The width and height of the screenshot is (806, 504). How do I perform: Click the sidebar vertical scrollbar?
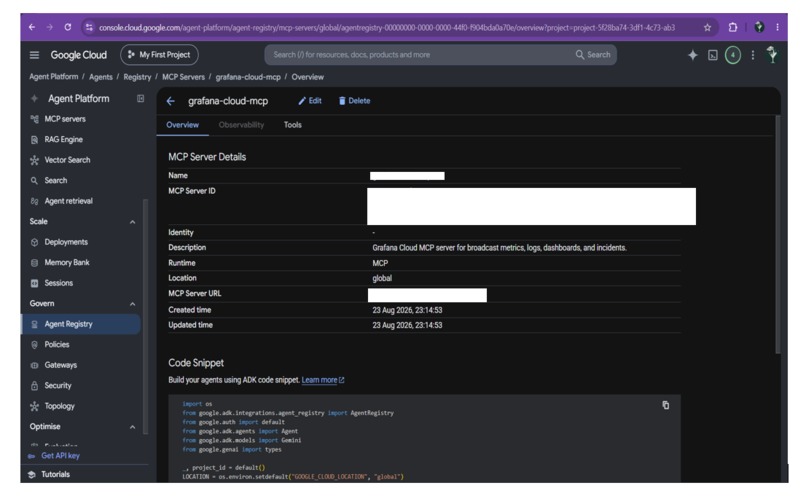pyautogui.click(x=145, y=316)
